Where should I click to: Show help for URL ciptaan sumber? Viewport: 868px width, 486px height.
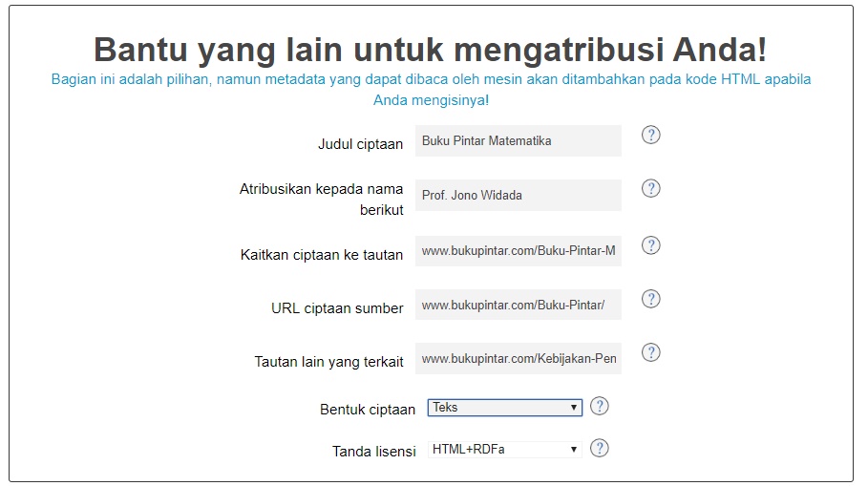pos(650,299)
